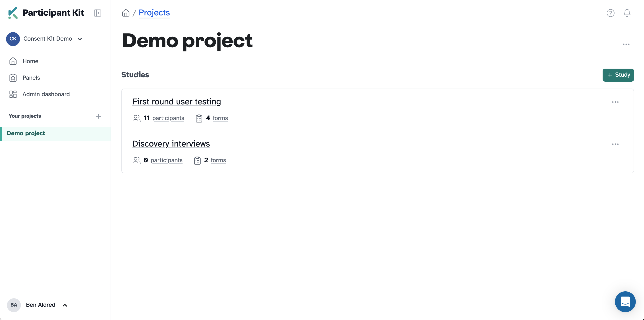Open First round user testing options menu
This screenshot has height=320, width=644.
pyautogui.click(x=615, y=102)
